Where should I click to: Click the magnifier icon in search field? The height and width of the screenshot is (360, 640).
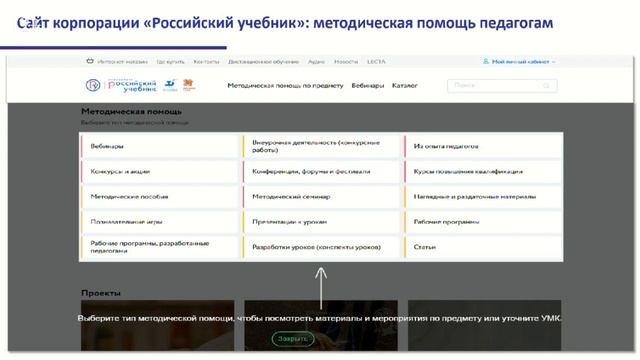pyautogui.click(x=546, y=86)
